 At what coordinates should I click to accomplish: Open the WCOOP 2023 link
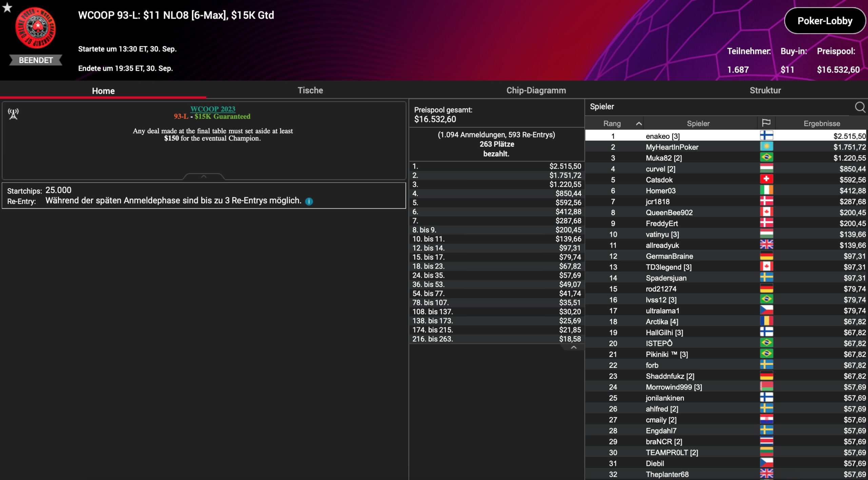[213, 109]
